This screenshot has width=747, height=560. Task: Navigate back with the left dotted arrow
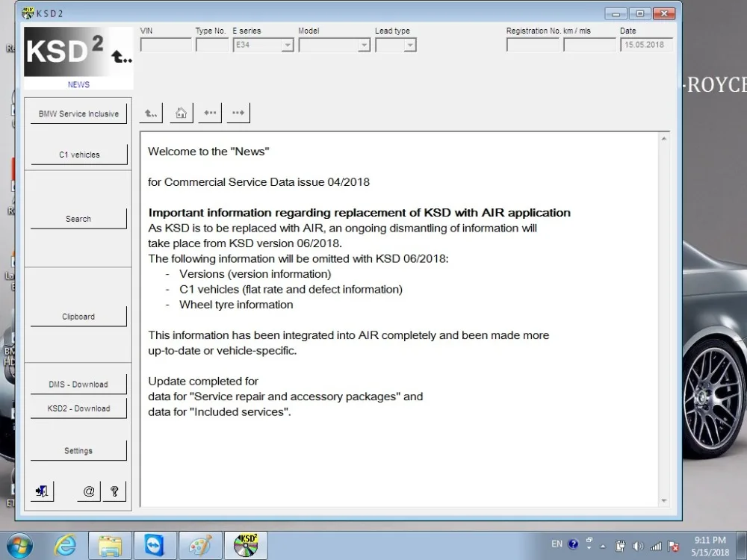pos(210,113)
